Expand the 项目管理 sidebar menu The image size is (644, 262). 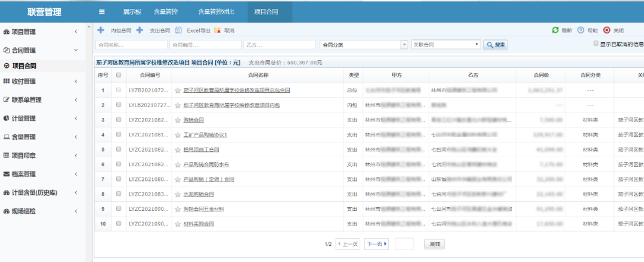(x=76, y=32)
